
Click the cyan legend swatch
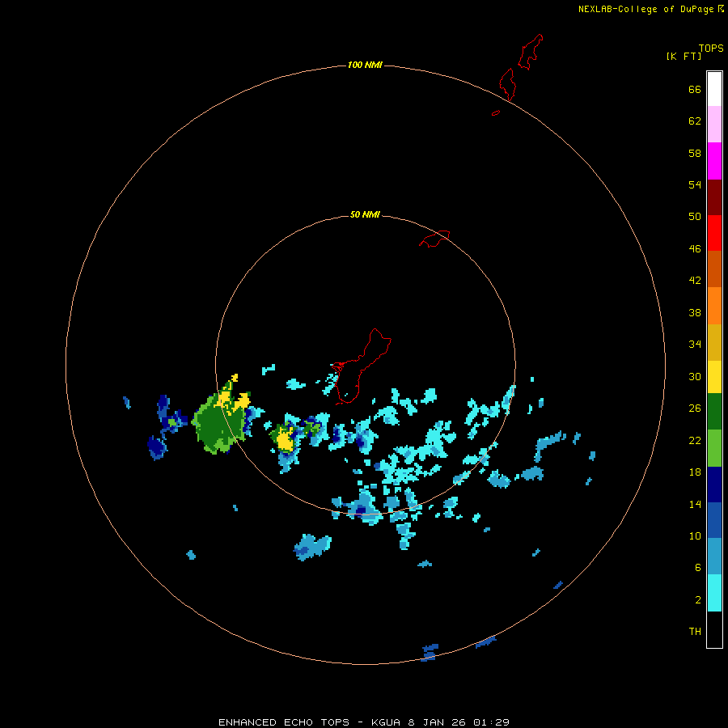coord(714,593)
